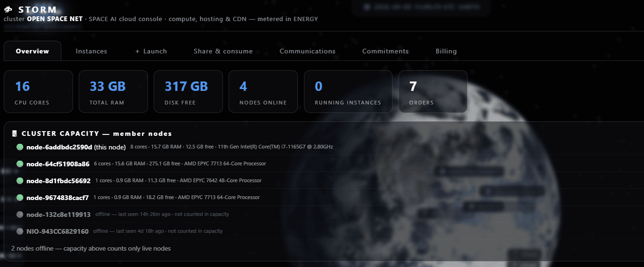Click the 'metered in ENERGY' subtitle text
This screenshot has height=267, width=644.
pos(288,19)
